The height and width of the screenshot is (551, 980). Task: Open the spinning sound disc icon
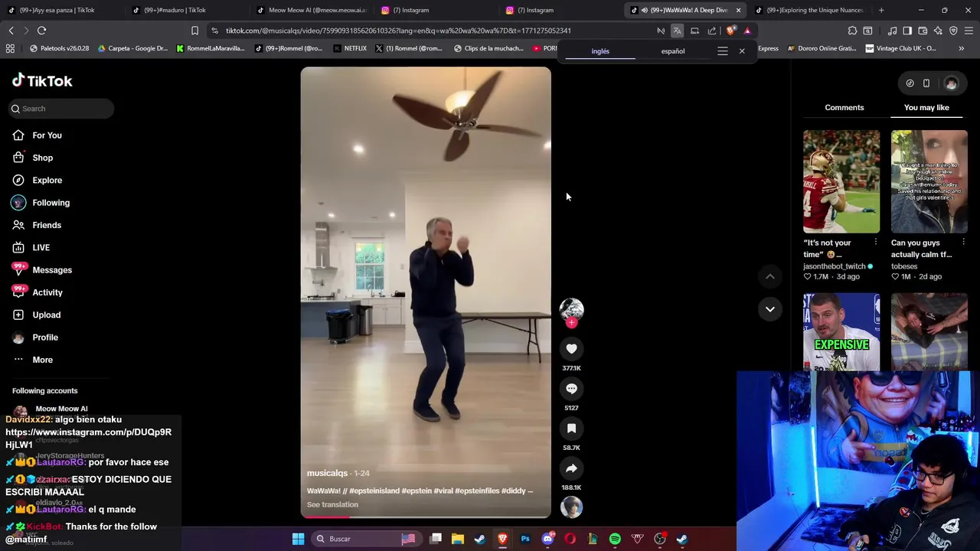(571, 507)
